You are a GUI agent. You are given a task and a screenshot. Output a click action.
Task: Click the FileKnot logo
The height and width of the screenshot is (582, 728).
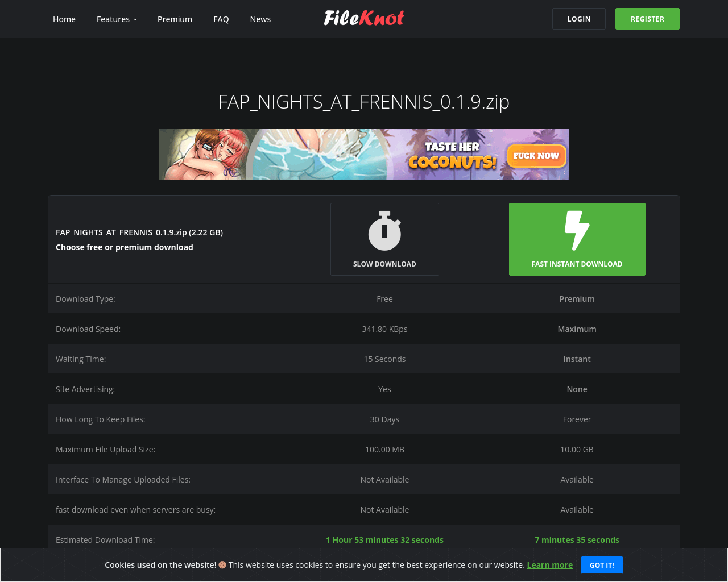point(364,18)
